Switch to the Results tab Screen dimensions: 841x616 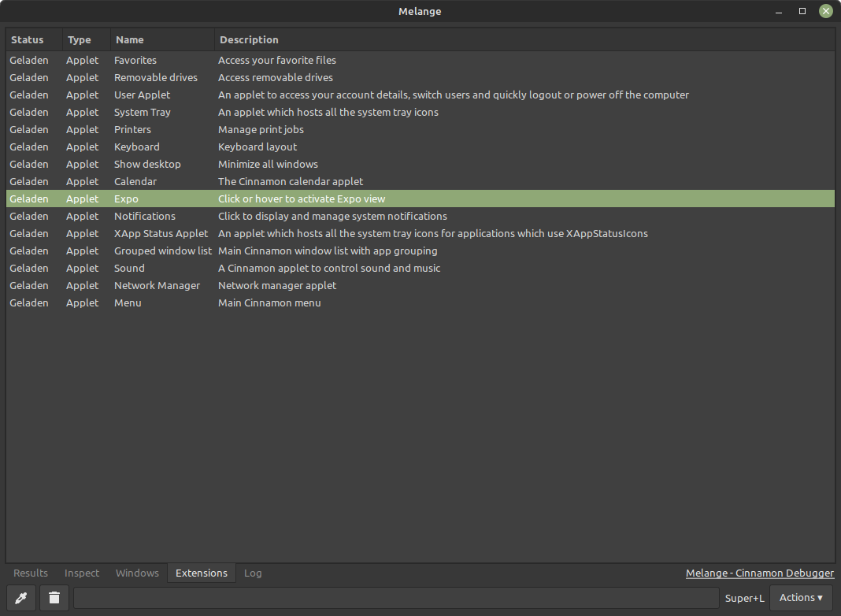pos(31,573)
